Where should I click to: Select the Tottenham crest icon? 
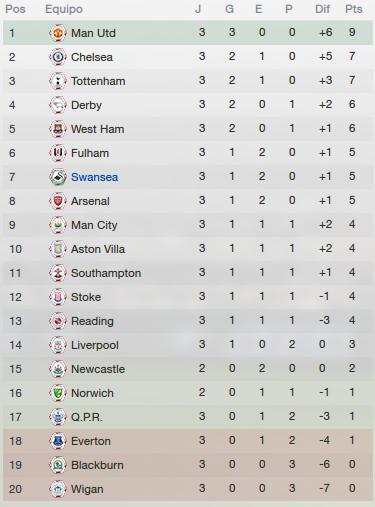click(58, 81)
